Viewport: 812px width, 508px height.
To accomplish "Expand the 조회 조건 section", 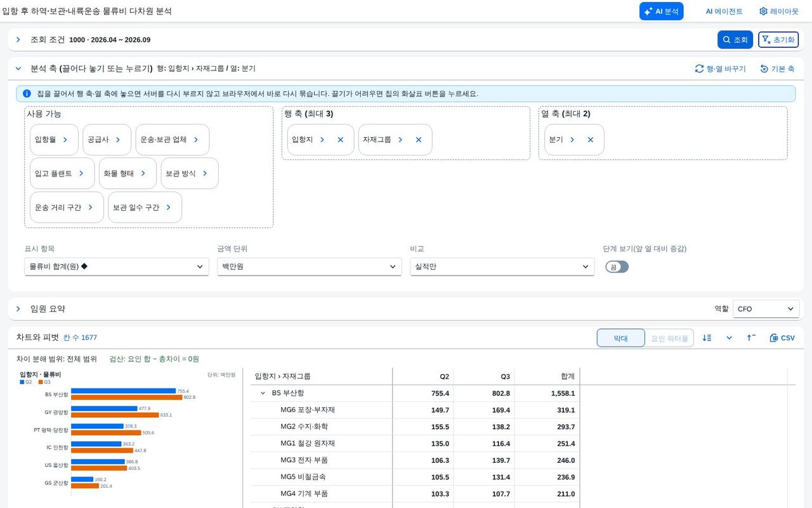I will [x=18, y=39].
